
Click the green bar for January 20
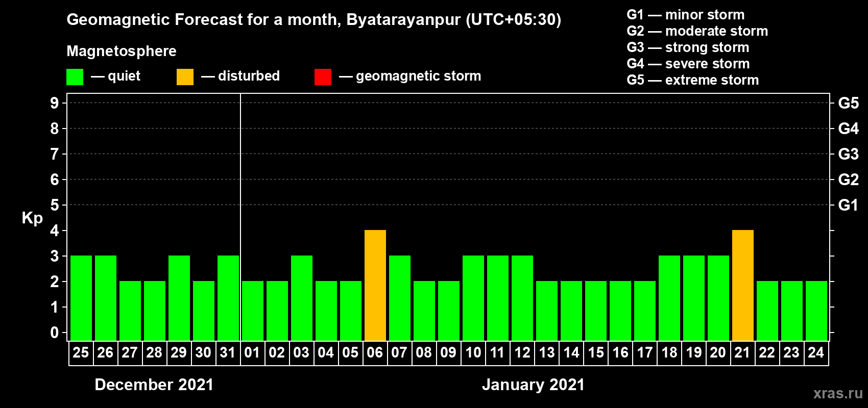tap(718, 298)
